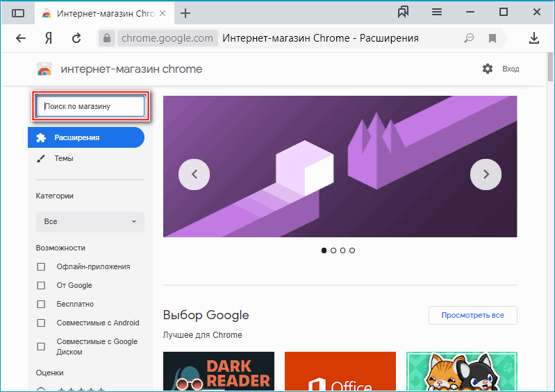Check the Бесплатно checkbox
Viewport: 555px width, 392px height.
[x=41, y=304]
